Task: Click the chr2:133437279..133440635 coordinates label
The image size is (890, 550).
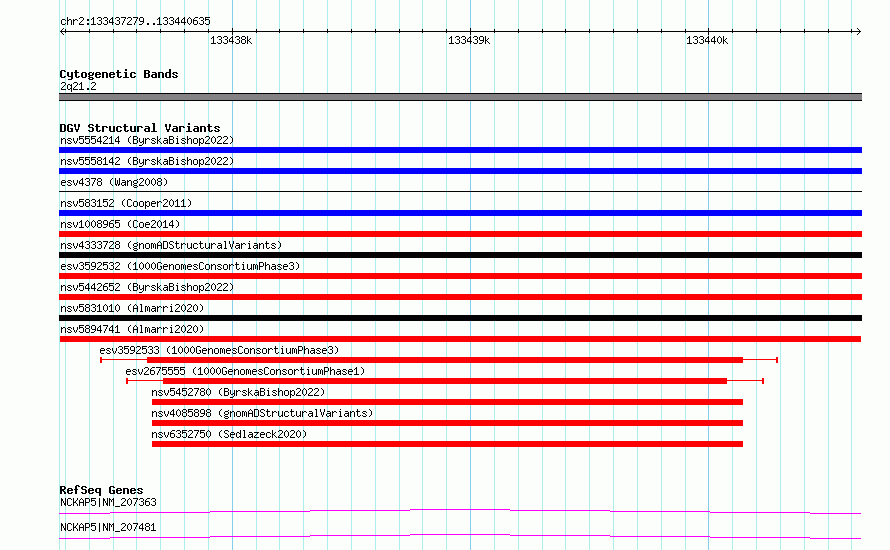Action: pyautogui.click(x=135, y=22)
